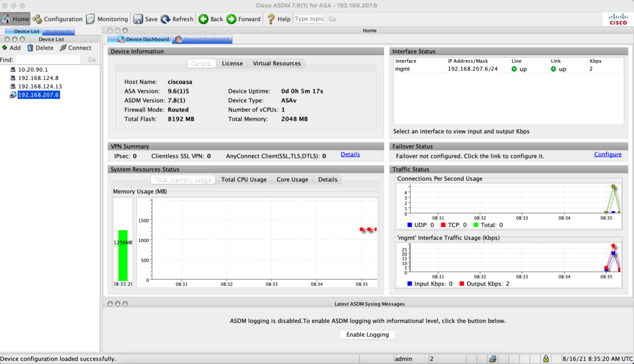Click the status bar network device icon
This screenshot has height=364, width=634.
[492, 359]
